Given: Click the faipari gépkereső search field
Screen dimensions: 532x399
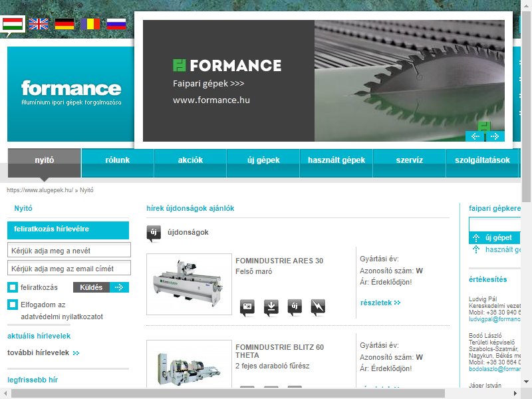Looking at the screenshot, I should pyautogui.click(x=495, y=225).
